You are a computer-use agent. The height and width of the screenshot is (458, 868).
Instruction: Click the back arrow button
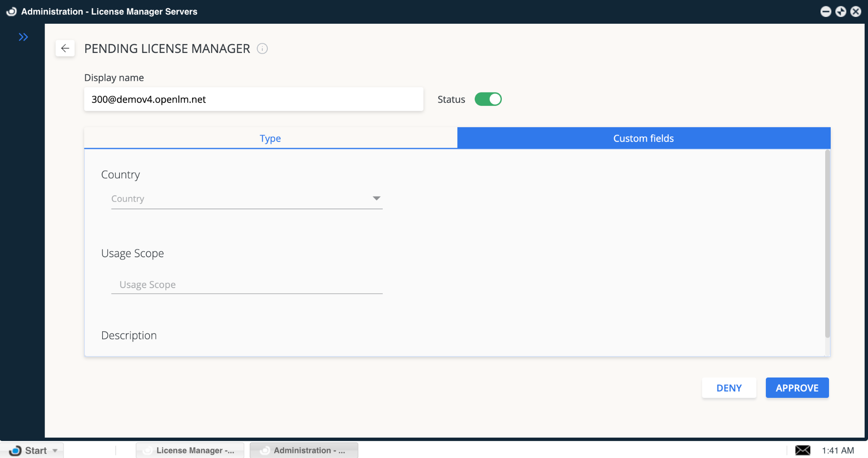point(65,48)
